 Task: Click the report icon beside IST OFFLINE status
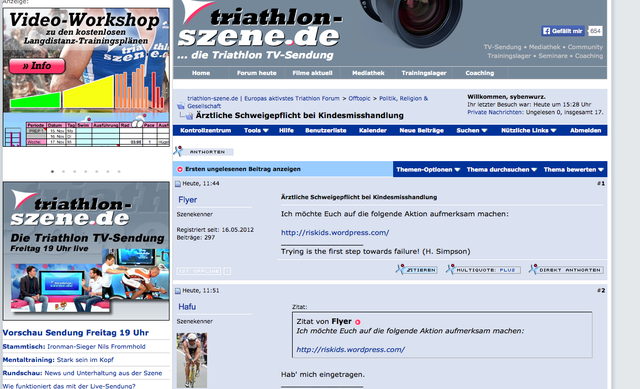[227, 271]
